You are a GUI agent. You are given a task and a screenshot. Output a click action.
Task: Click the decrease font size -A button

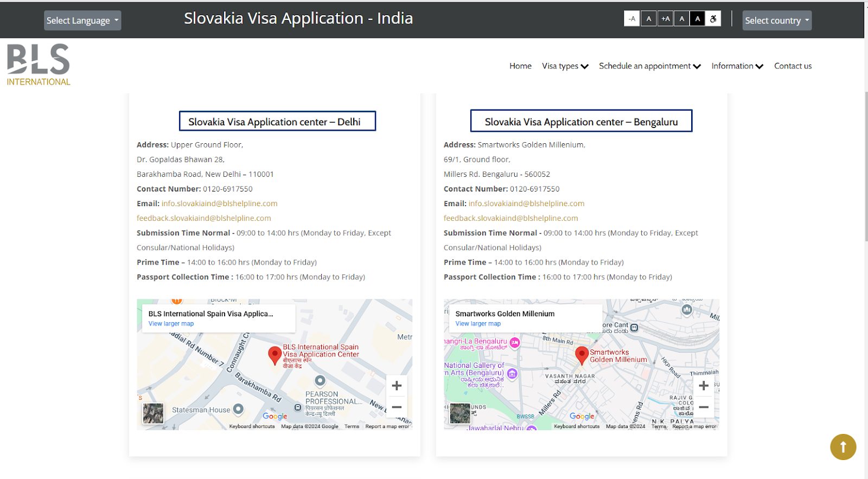click(632, 19)
